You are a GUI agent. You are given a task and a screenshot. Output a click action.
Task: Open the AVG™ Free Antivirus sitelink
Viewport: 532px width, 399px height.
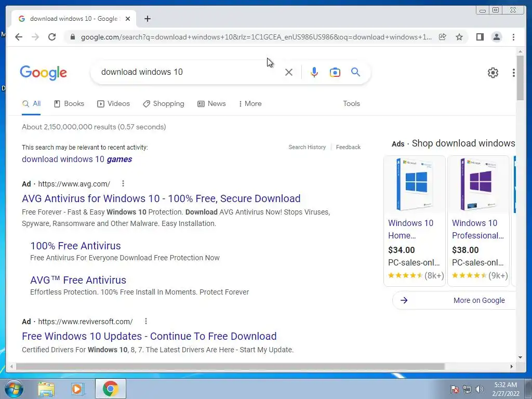pyautogui.click(x=78, y=280)
